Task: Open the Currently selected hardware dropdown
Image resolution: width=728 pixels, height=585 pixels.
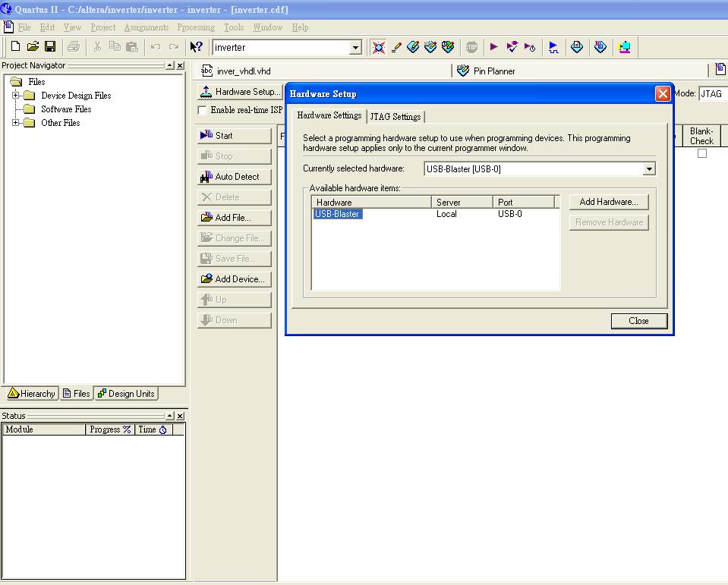Action: tap(648, 169)
